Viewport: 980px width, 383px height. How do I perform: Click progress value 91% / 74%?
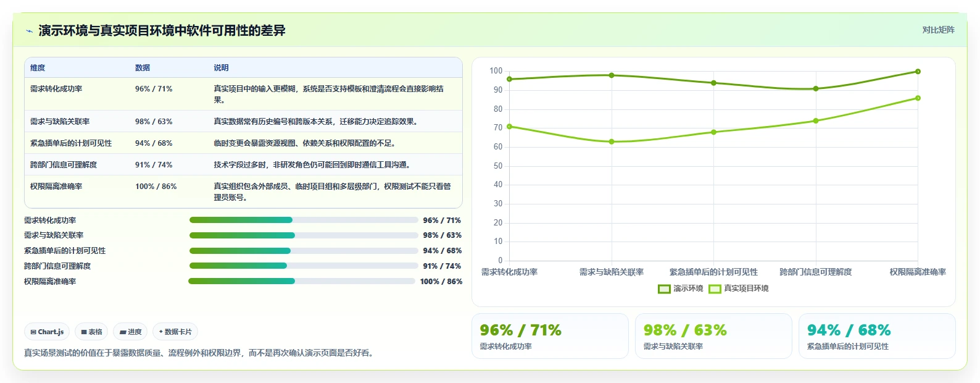442,266
